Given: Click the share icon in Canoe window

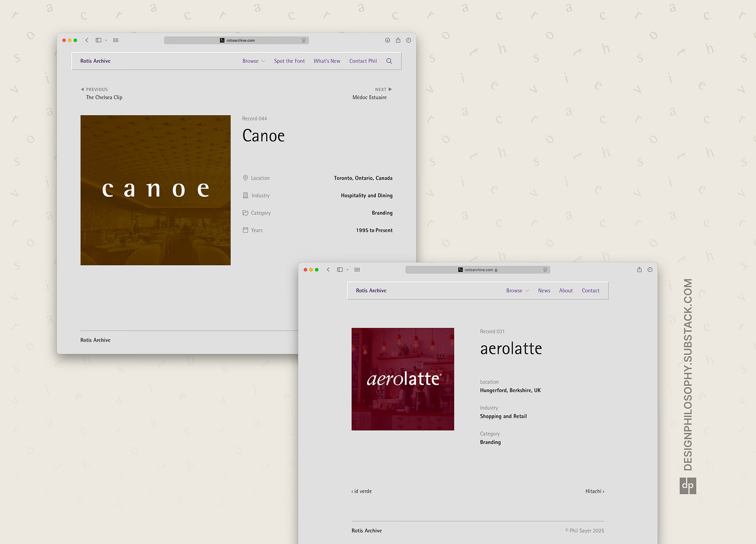Looking at the screenshot, I should pos(398,40).
